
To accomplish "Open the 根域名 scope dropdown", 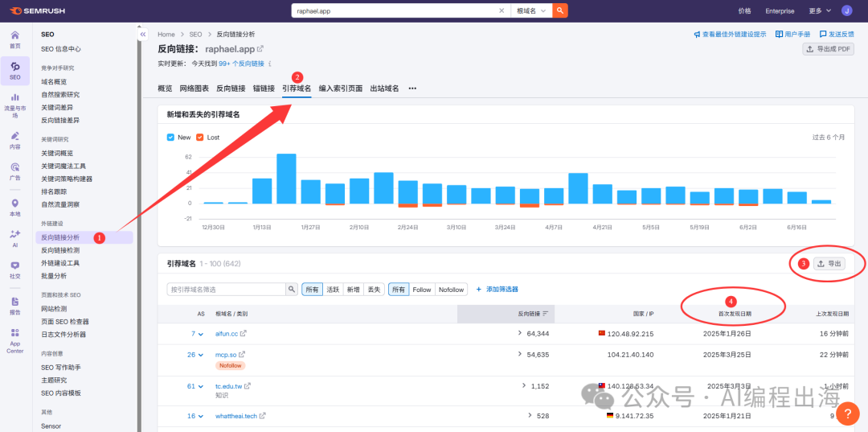I will click(531, 10).
